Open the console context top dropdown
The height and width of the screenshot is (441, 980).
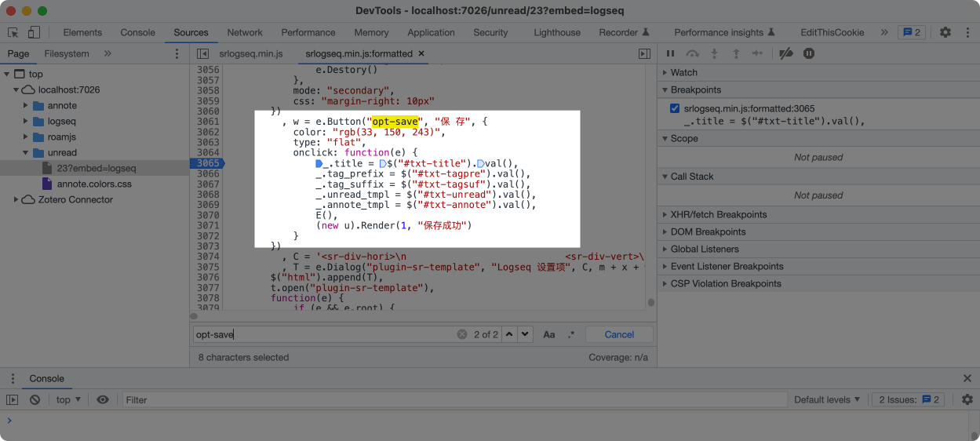point(68,399)
